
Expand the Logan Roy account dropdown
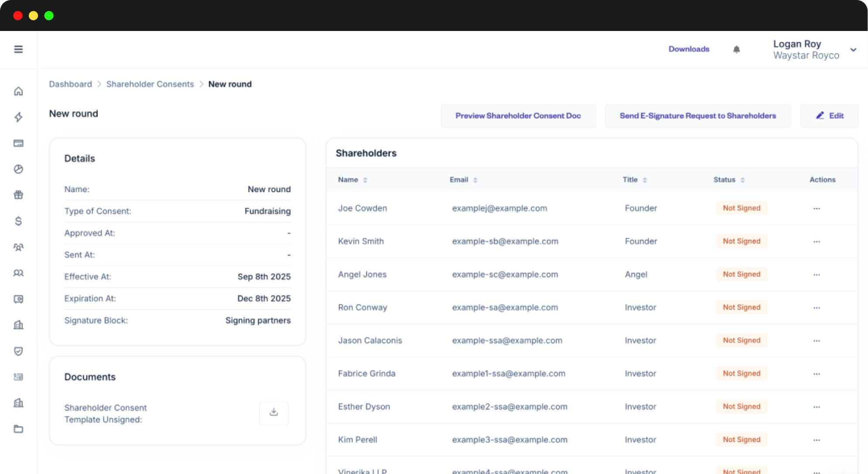coord(853,50)
